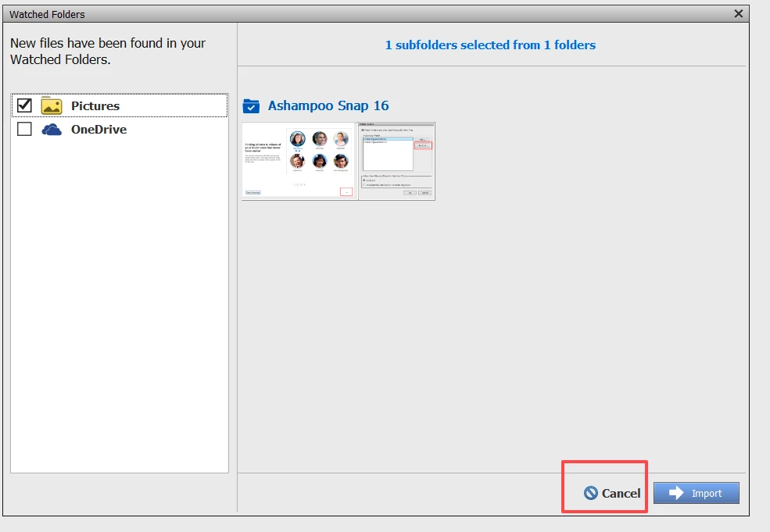Click the yellow Pictures folder icon
770x532 pixels.
click(52, 105)
